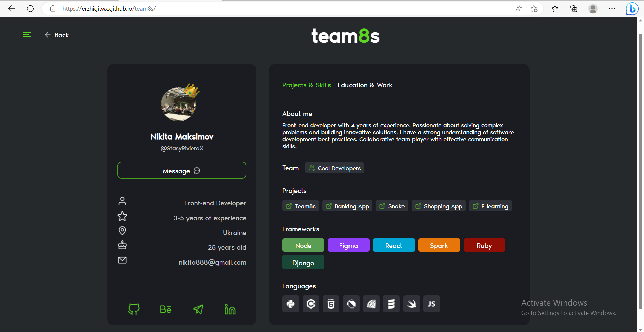Click the scrollbar down arrow

point(640,329)
